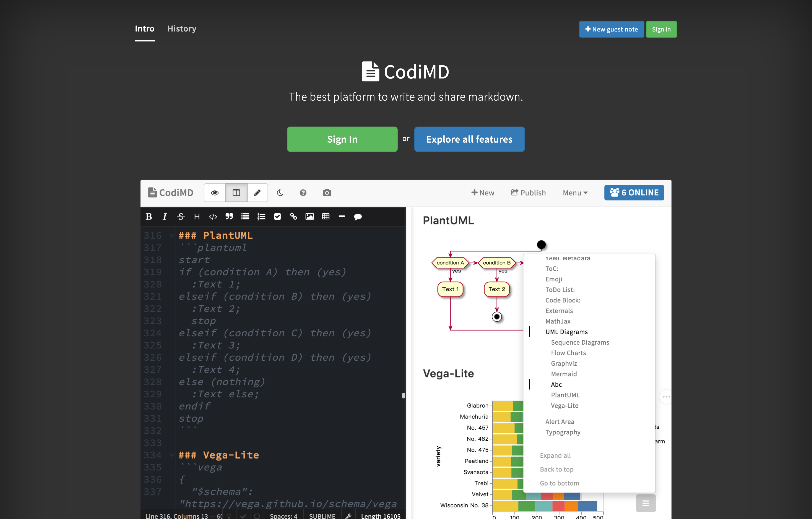Jump to Alert Area section
The height and width of the screenshot is (519, 812).
click(559, 422)
